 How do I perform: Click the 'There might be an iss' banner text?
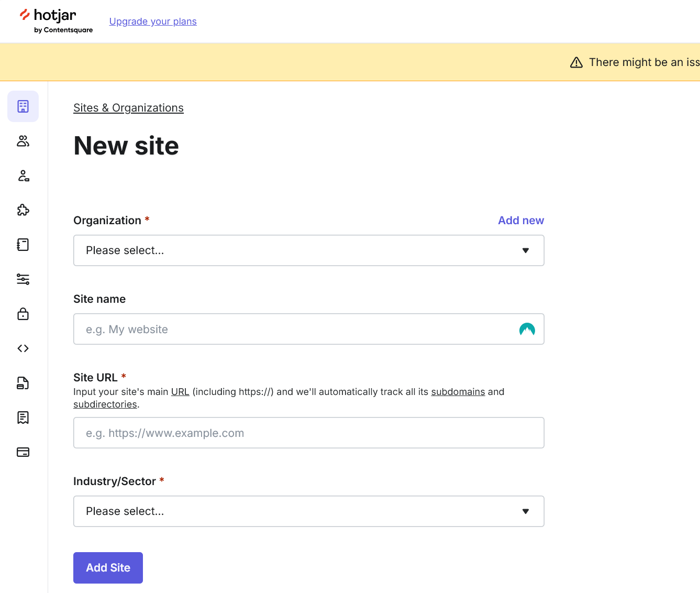coord(644,62)
